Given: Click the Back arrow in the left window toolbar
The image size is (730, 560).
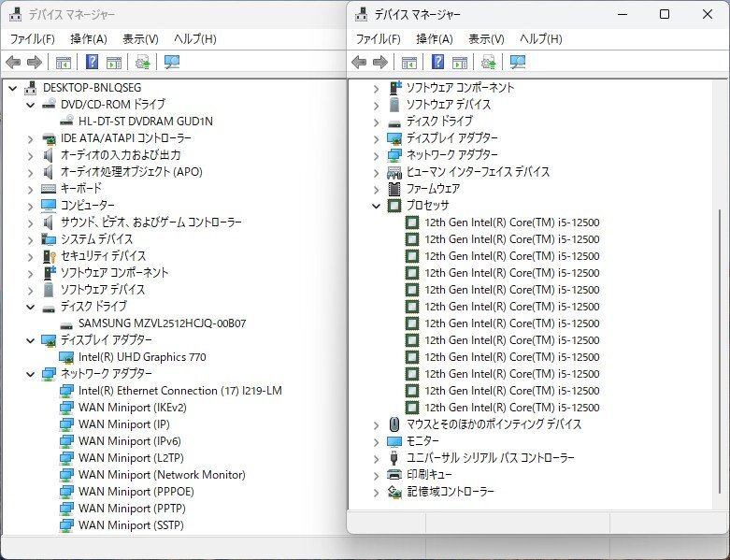Looking at the screenshot, I should 13,63.
